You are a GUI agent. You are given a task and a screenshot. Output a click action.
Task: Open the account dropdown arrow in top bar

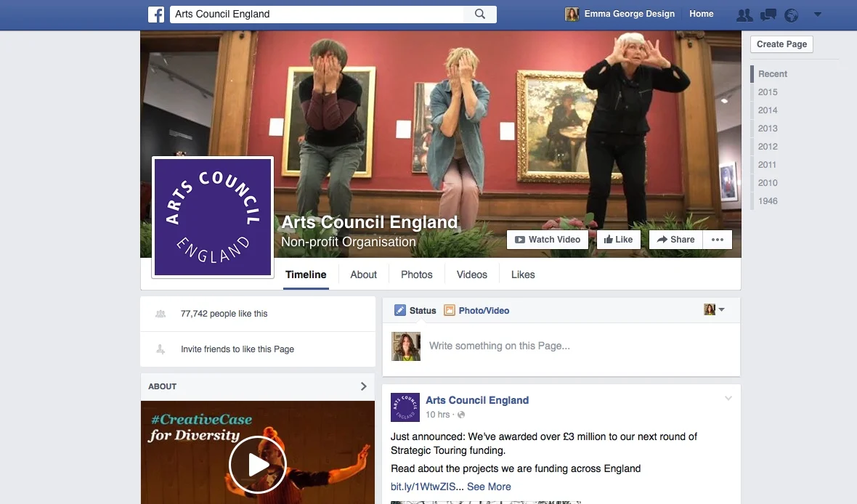[x=818, y=15]
